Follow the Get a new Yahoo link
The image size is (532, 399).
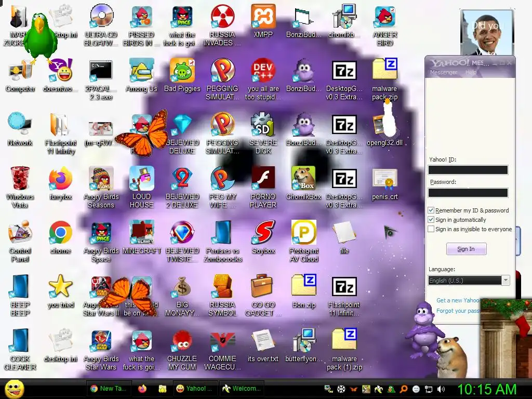458,300
